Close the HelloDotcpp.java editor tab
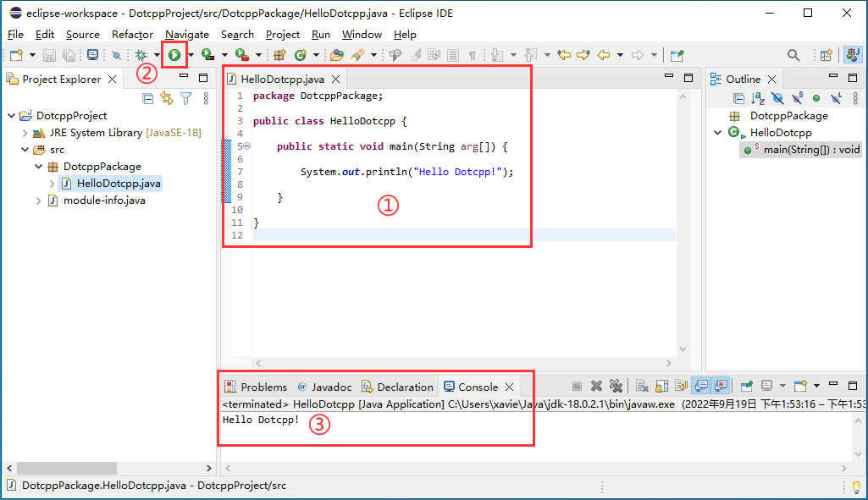This screenshot has width=868, height=500. (x=335, y=80)
